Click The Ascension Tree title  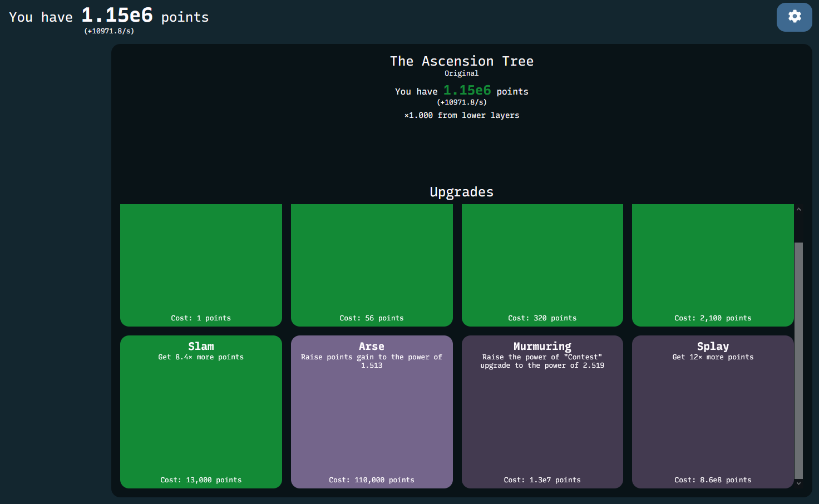point(461,61)
